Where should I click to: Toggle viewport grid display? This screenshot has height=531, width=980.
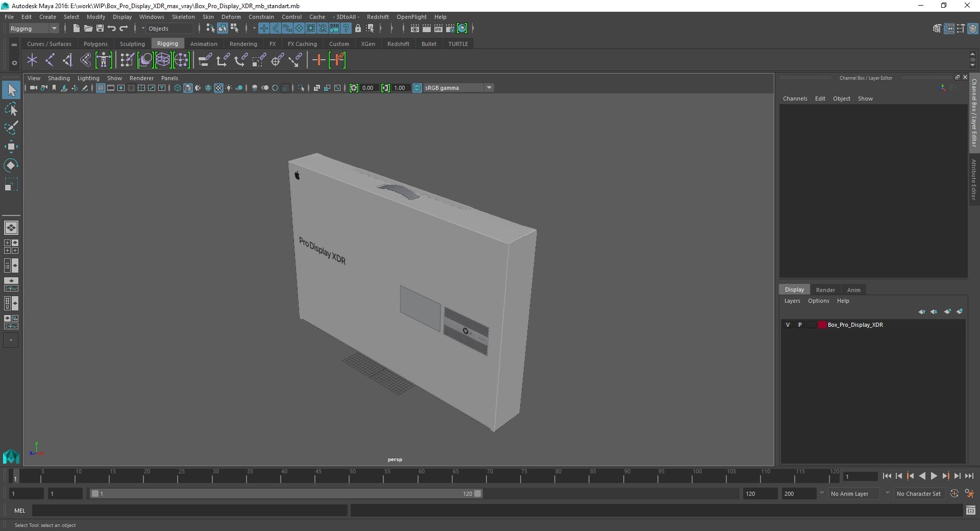point(101,88)
